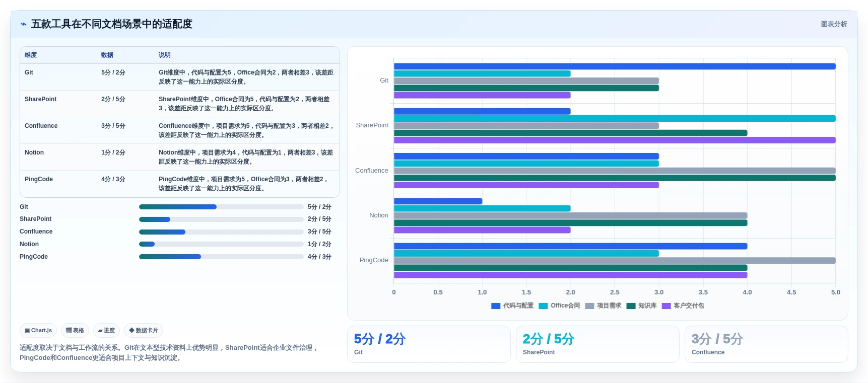Click the PingCode 项目需求 gray chart bar

[x=615, y=261]
